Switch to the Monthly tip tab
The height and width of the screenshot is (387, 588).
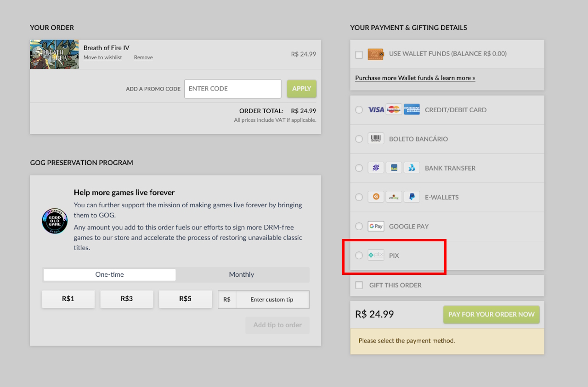click(242, 274)
